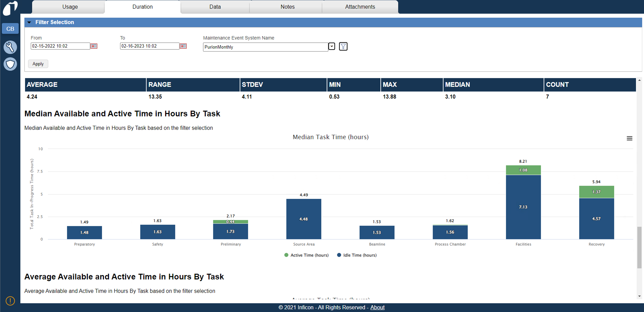
Task: Click the From date input field
Action: pos(60,46)
